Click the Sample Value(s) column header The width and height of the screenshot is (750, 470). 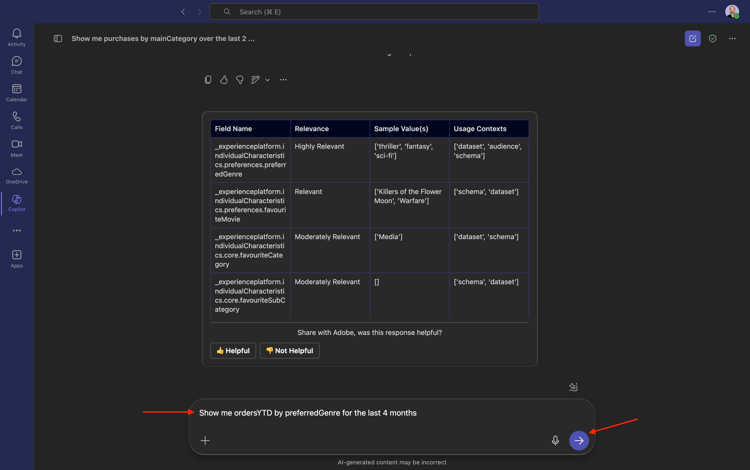409,129
